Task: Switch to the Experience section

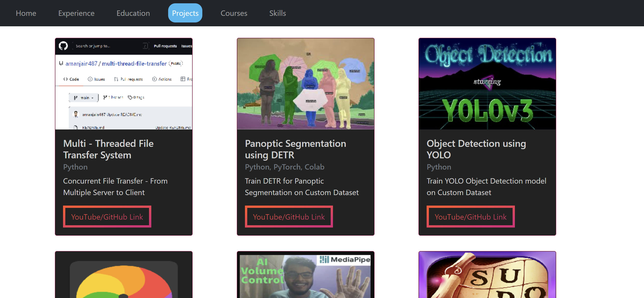Action: coord(76,13)
